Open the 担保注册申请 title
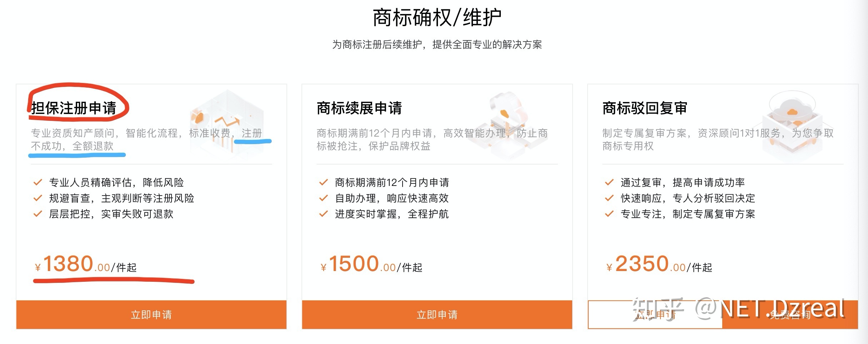 pos(74,108)
